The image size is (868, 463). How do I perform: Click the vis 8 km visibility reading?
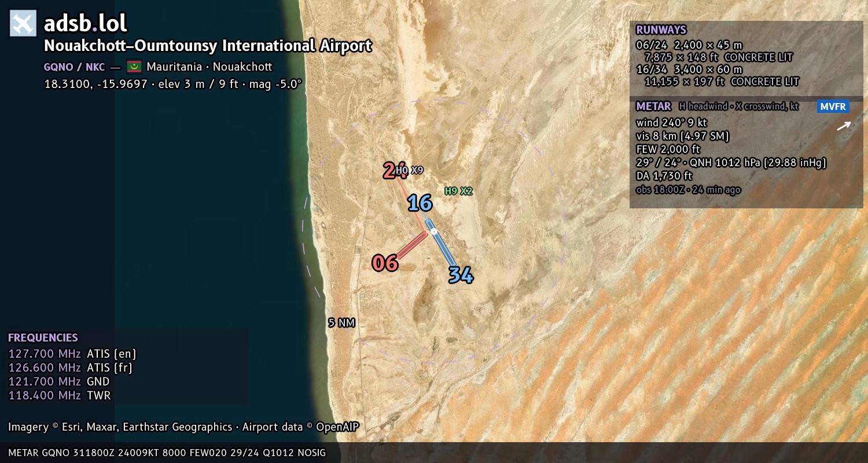coord(682,136)
